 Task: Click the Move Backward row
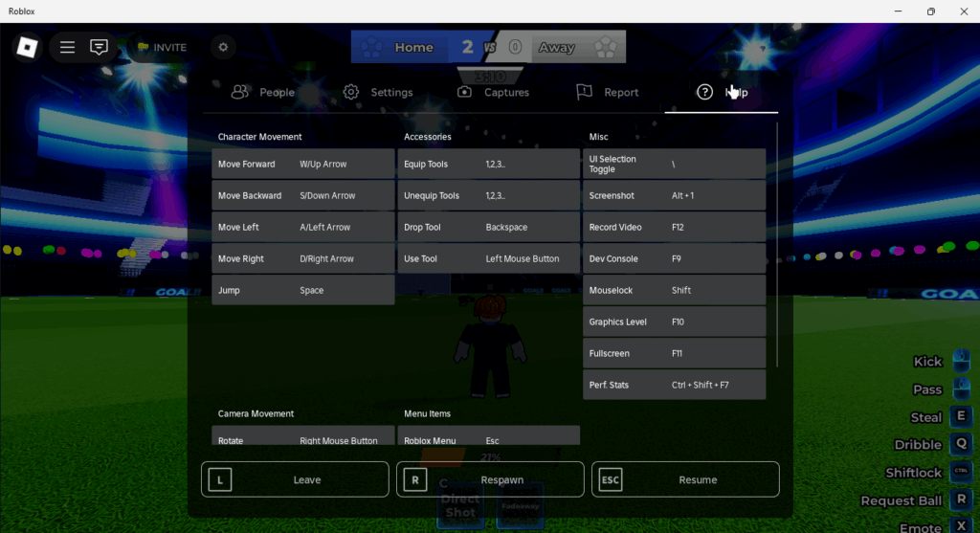click(303, 195)
